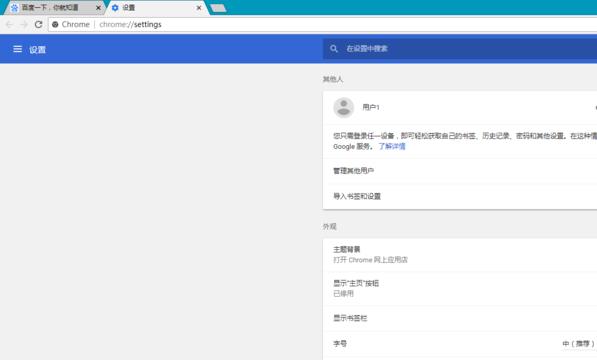
Task: Click the browser forward arrow
Action: [x=24, y=24]
